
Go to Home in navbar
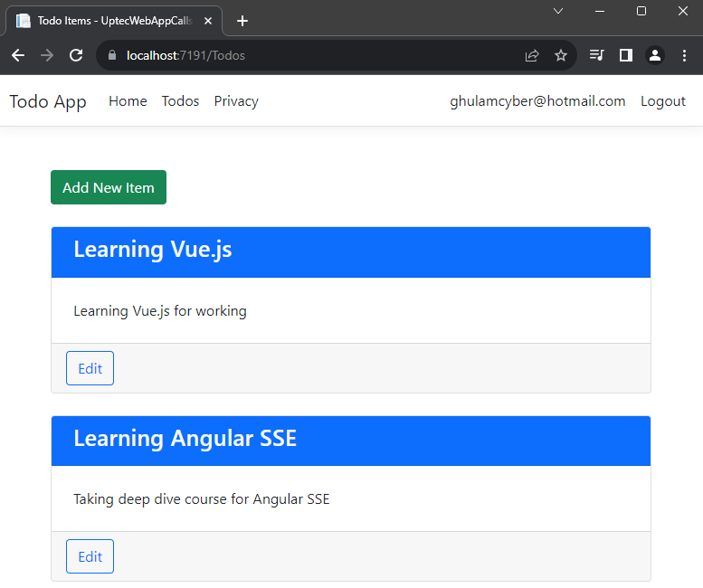pos(128,101)
